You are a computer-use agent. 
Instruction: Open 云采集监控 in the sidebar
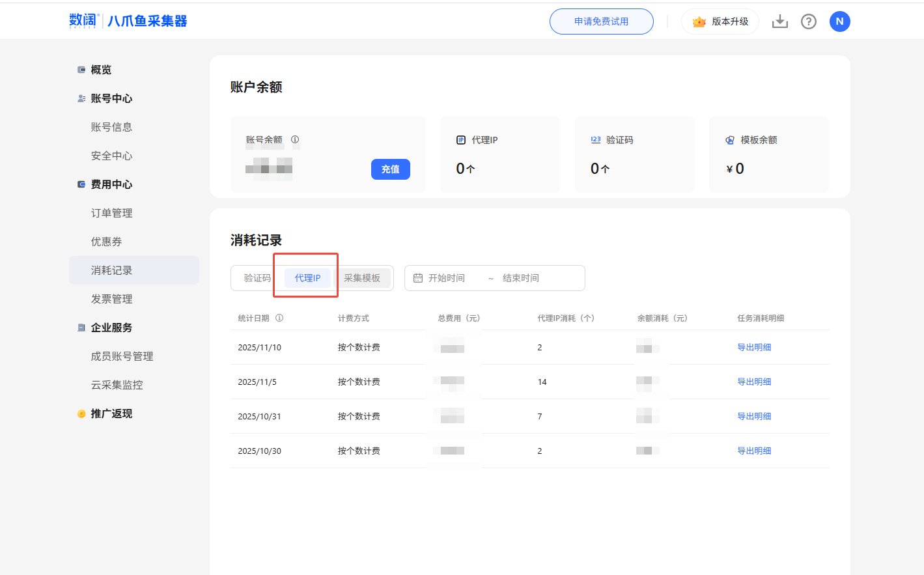coord(117,385)
